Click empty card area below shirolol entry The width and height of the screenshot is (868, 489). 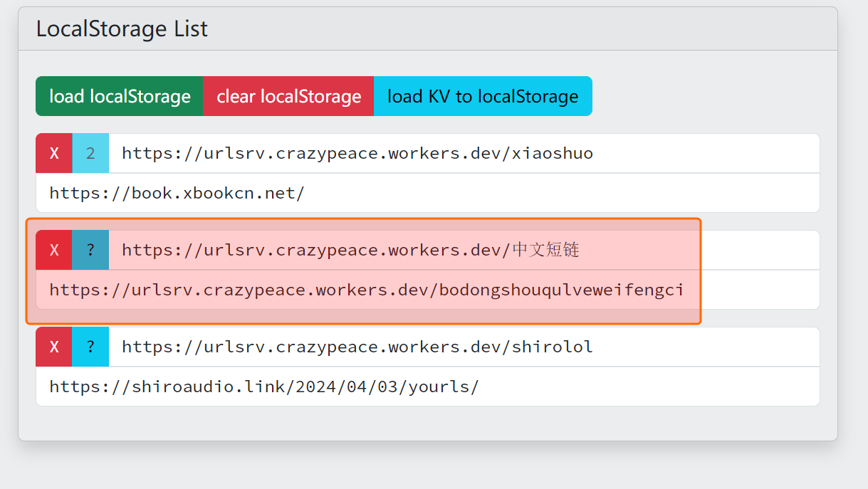(x=427, y=424)
